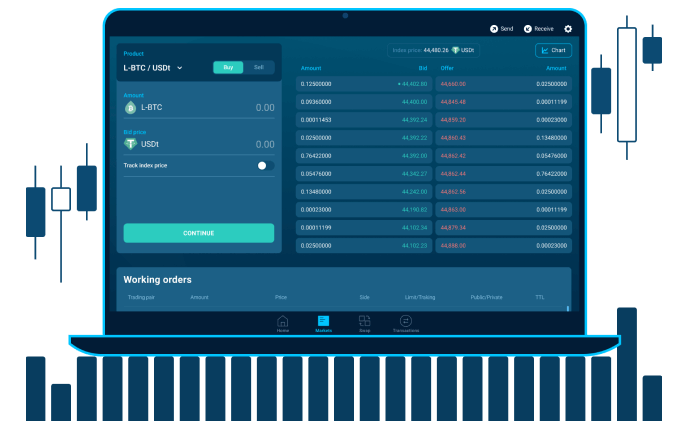Select offer price 44,660.00
Screen dimensions: 686x421
tap(453, 84)
